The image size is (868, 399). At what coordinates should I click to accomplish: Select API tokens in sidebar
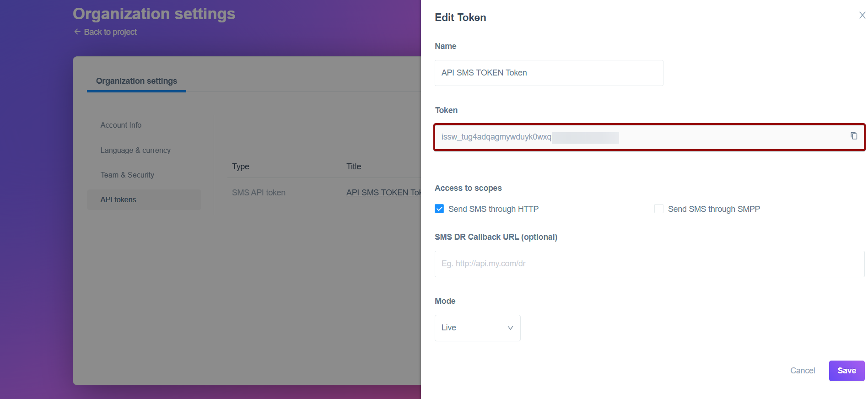click(x=119, y=199)
